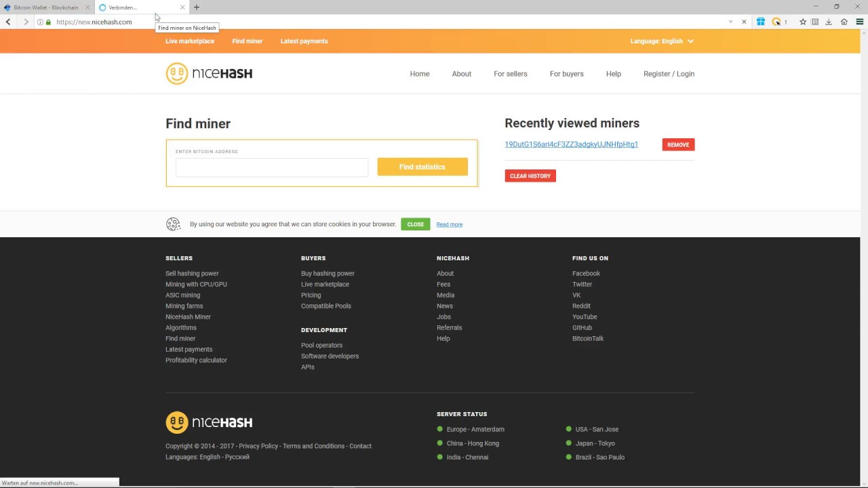This screenshot has width=868, height=488.
Task: Open Privacy Policy footer link
Action: (x=258, y=446)
